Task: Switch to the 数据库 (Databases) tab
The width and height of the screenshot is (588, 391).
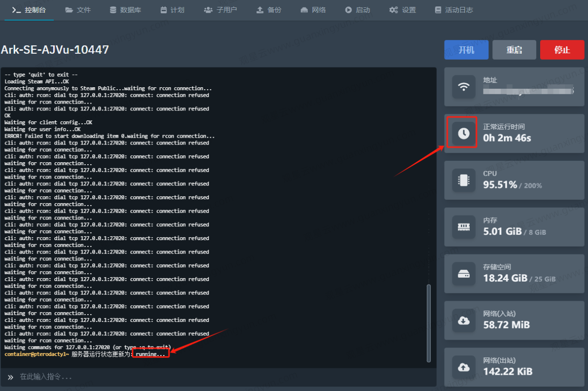Action: point(125,10)
